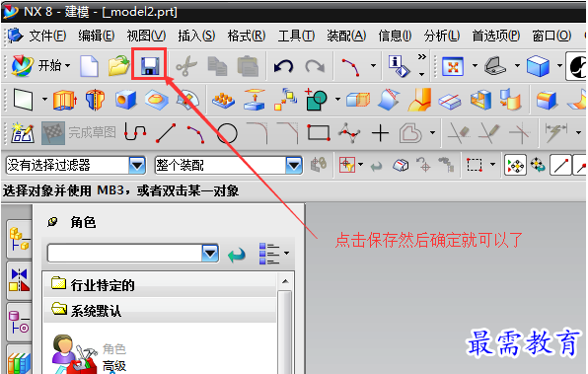This screenshot has width=588, height=374.
Task: Open the 插入(S) menu
Action: [196, 36]
